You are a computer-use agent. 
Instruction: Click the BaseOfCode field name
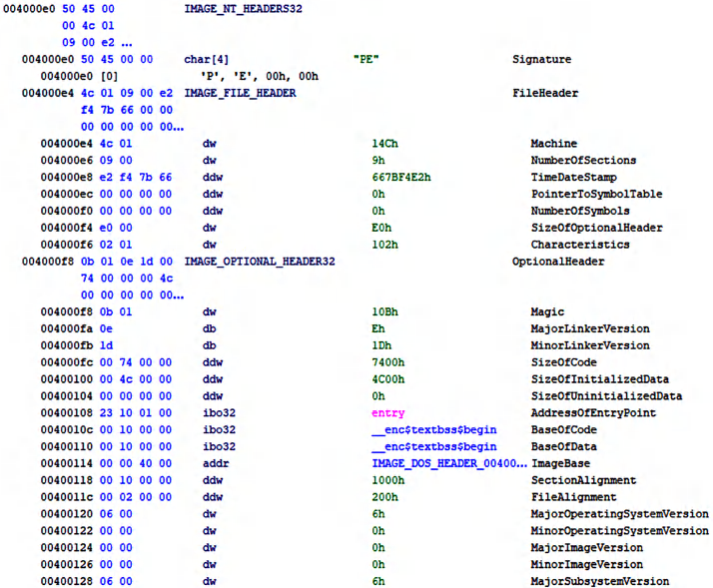click(563, 429)
